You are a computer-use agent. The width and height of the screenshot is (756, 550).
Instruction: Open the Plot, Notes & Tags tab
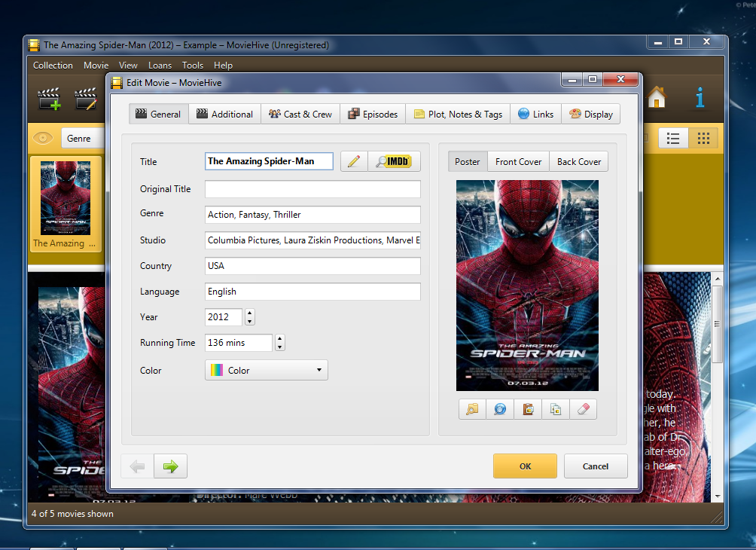(x=458, y=115)
